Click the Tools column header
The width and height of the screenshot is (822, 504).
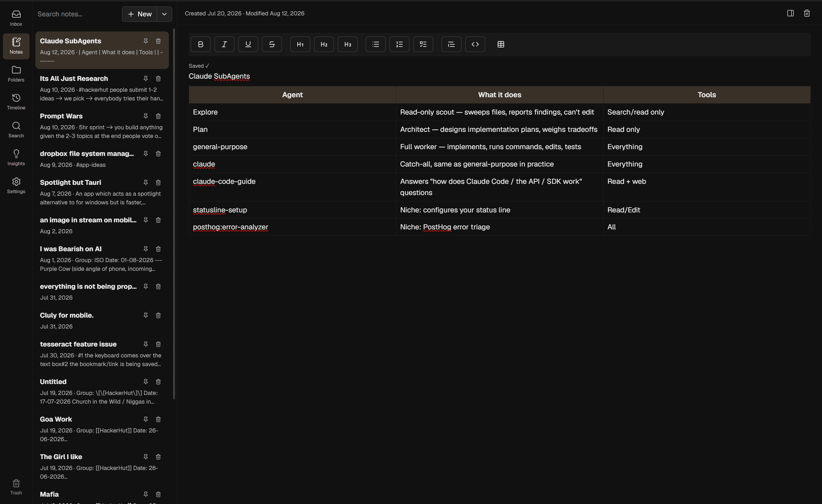coord(707,95)
